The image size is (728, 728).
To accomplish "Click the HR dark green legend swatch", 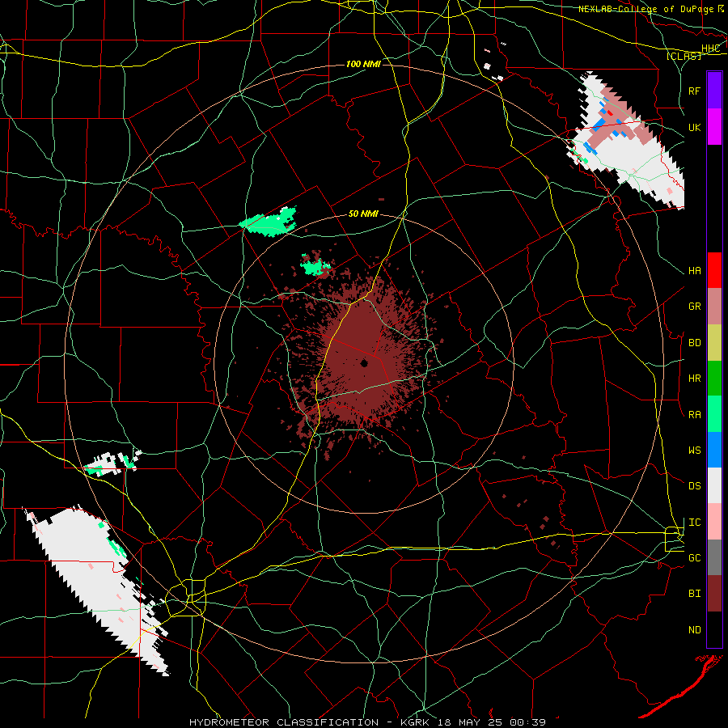I will pyautogui.click(x=714, y=379).
